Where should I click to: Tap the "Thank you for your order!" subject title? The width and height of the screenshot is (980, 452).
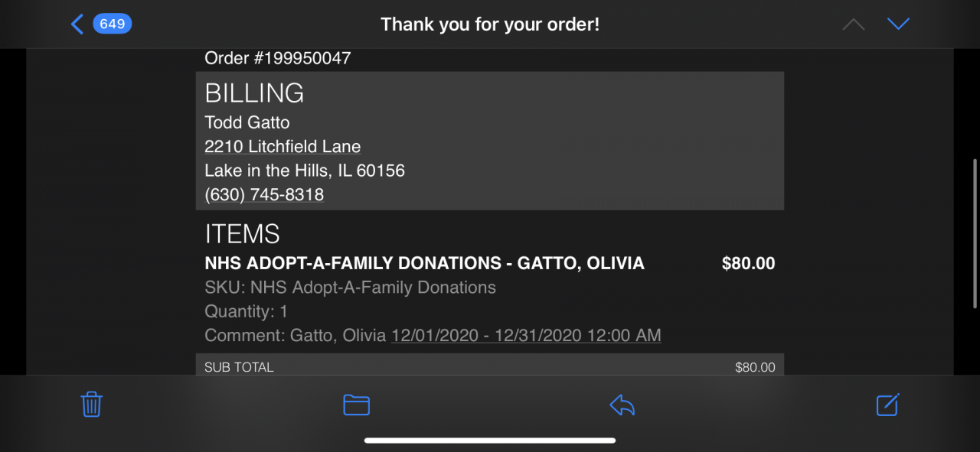[490, 24]
